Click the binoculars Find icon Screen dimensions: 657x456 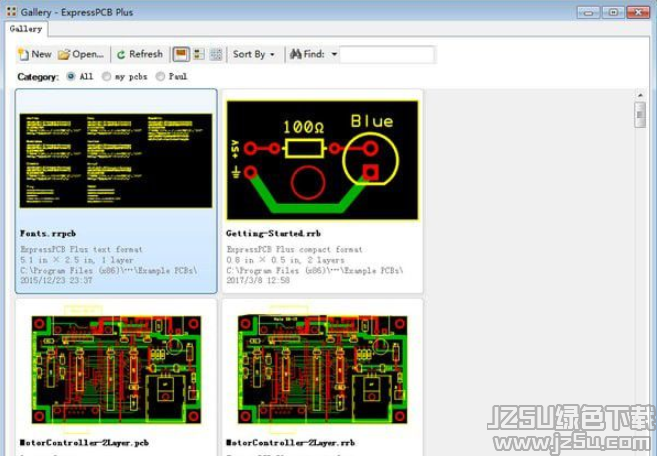295,54
